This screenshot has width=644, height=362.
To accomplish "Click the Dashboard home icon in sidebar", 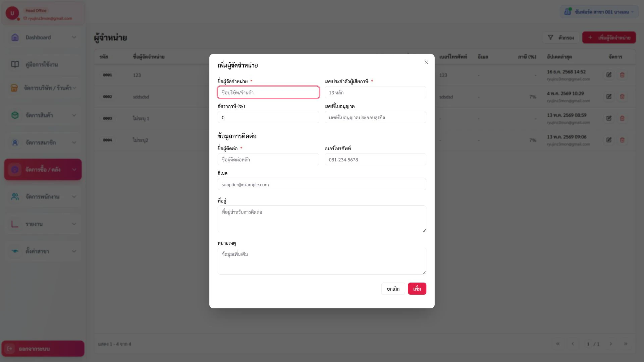I will click(15, 37).
